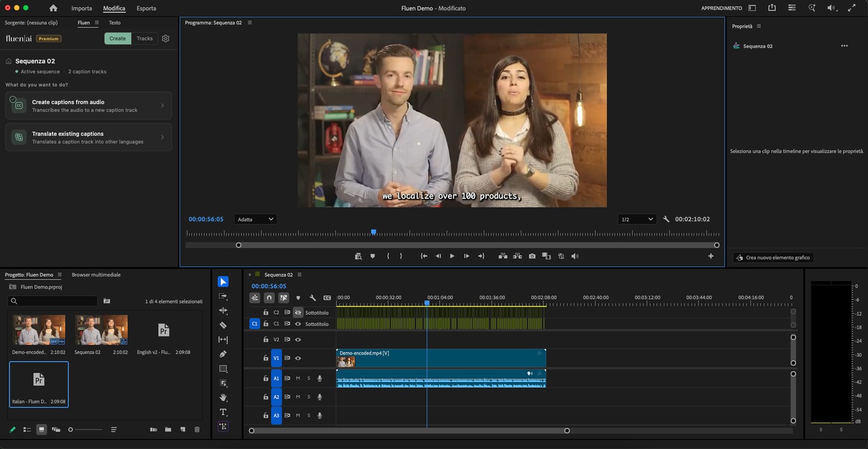Viewport: 868px width, 449px height.
Task: Click the timeline playhead marker
Action: click(427, 303)
